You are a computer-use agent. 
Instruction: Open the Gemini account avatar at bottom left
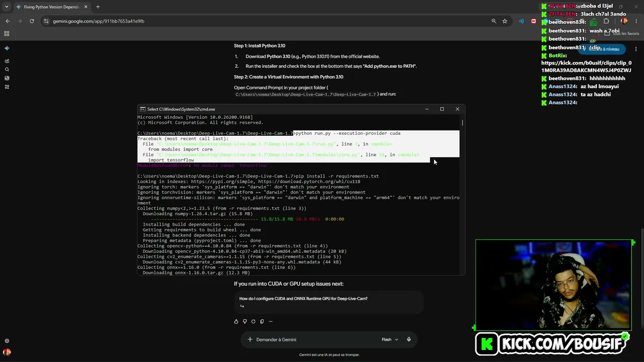(x=7, y=352)
